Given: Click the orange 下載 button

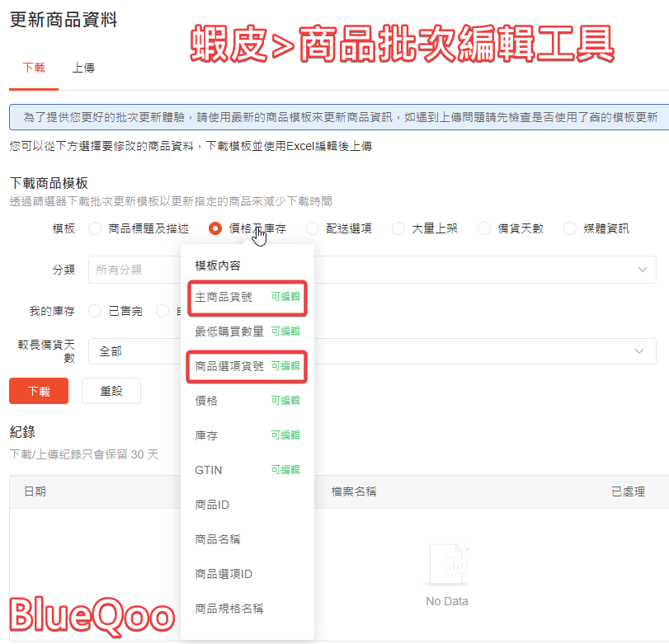Looking at the screenshot, I should pos(38,391).
